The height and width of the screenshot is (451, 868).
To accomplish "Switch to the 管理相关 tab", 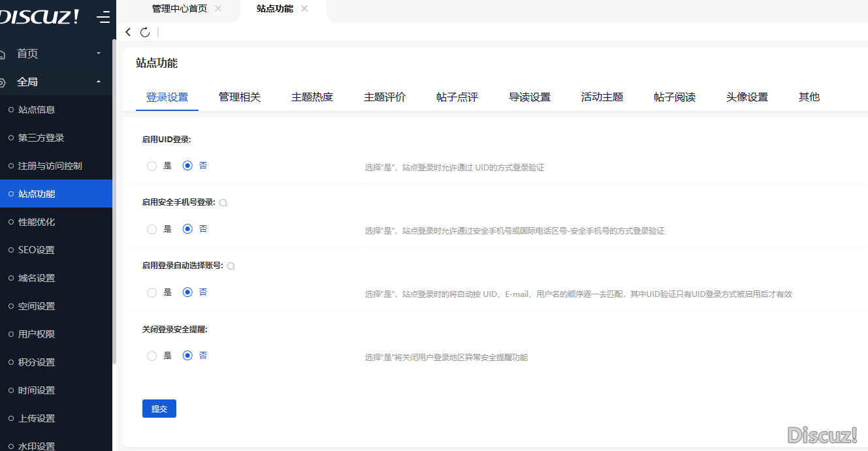I will (x=239, y=97).
